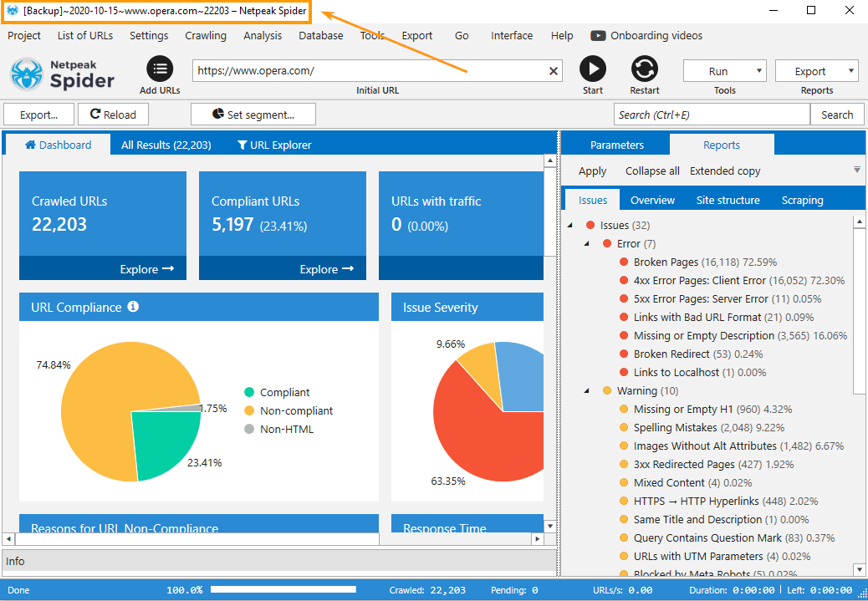The image size is (868, 601).
Task: Open the Project menu
Action: pos(24,36)
